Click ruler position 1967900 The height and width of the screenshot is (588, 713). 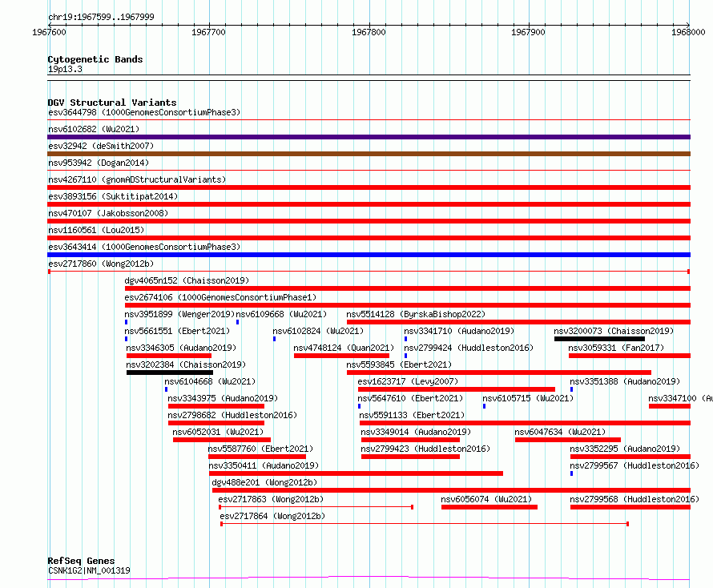(528, 32)
